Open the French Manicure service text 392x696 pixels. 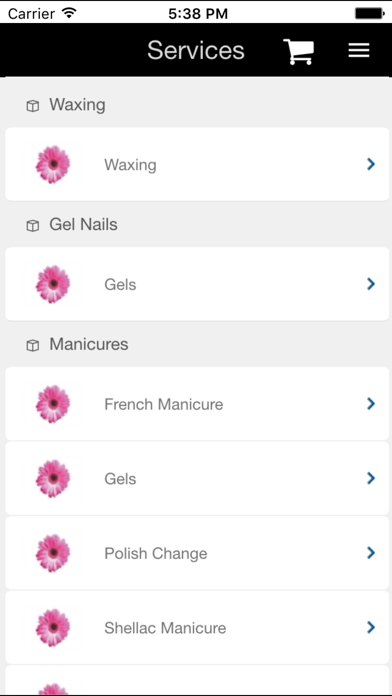tap(164, 404)
